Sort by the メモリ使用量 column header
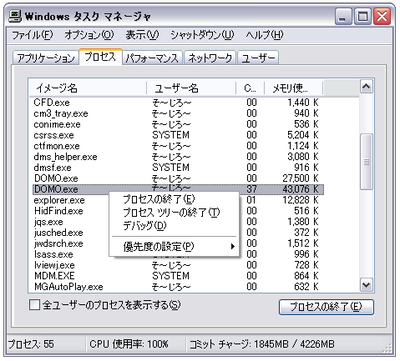The height and width of the screenshot is (361, 400). [x=293, y=88]
